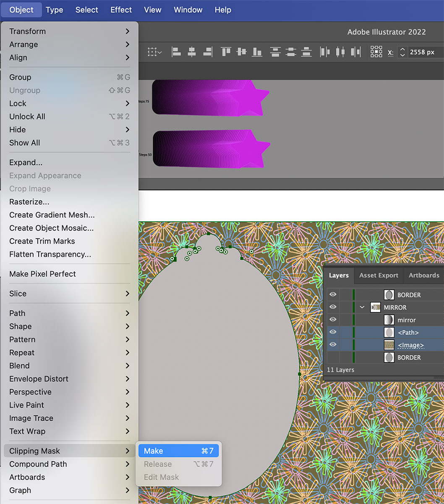Click the Horizontal Align Right icon
Viewport: 444px width, 504px height.
[207, 52]
